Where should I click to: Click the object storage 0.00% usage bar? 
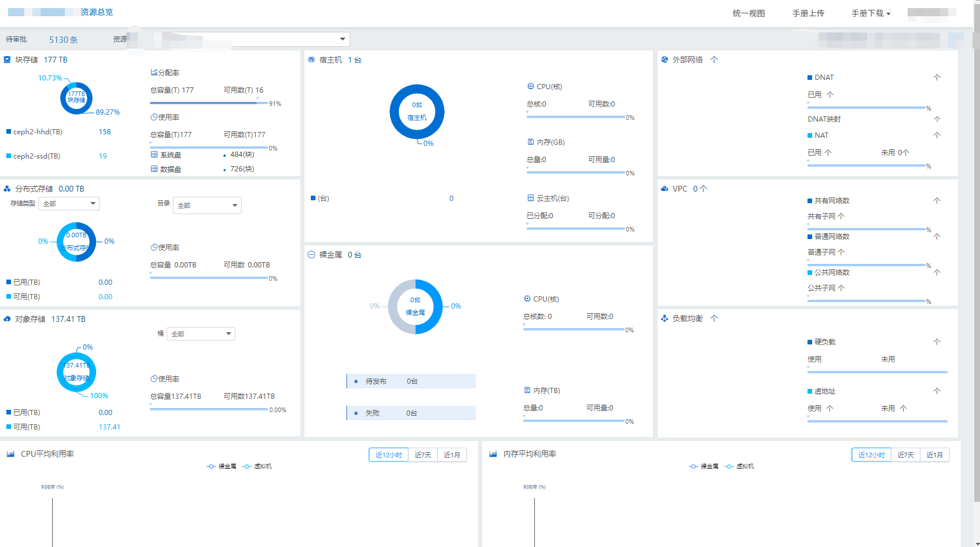209,409
